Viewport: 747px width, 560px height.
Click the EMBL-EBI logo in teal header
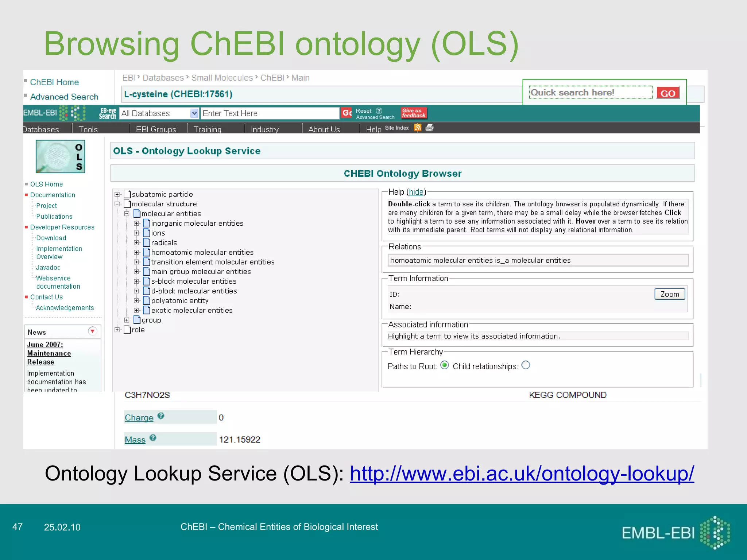pyautogui.click(x=54, y=113)
